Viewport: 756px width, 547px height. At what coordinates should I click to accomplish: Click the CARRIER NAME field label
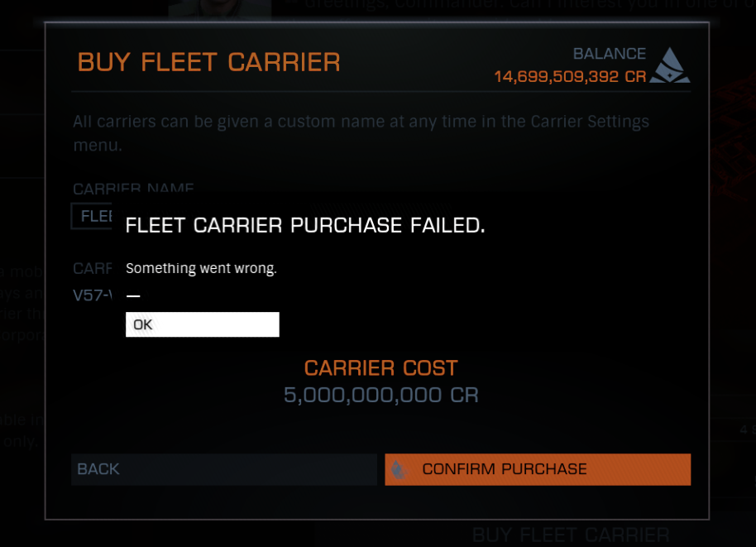pyautogui.click(x=133, y=189)
